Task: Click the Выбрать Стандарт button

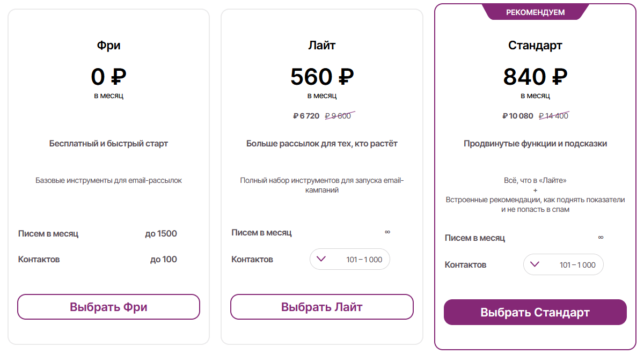Action: point(535,312)
